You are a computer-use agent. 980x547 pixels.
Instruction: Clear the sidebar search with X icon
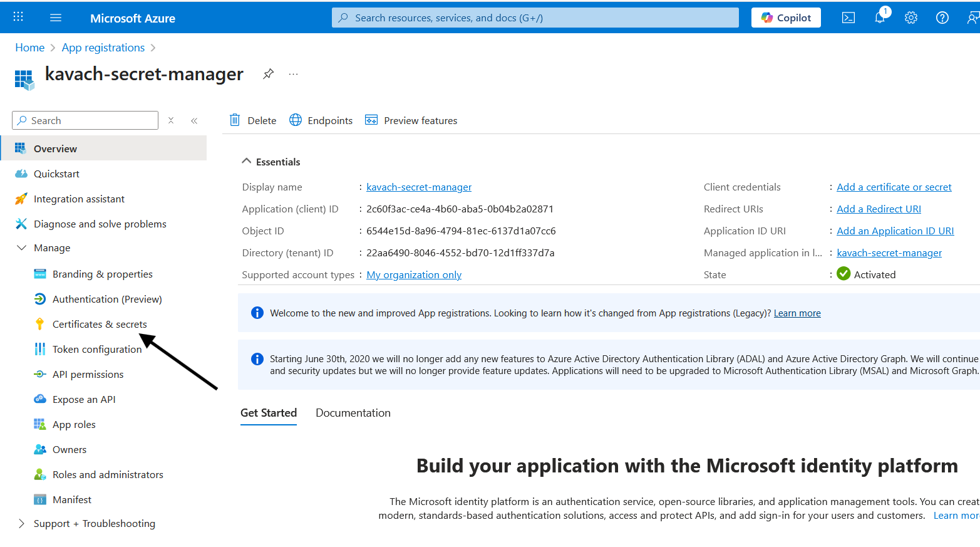[x=171, y=120]
